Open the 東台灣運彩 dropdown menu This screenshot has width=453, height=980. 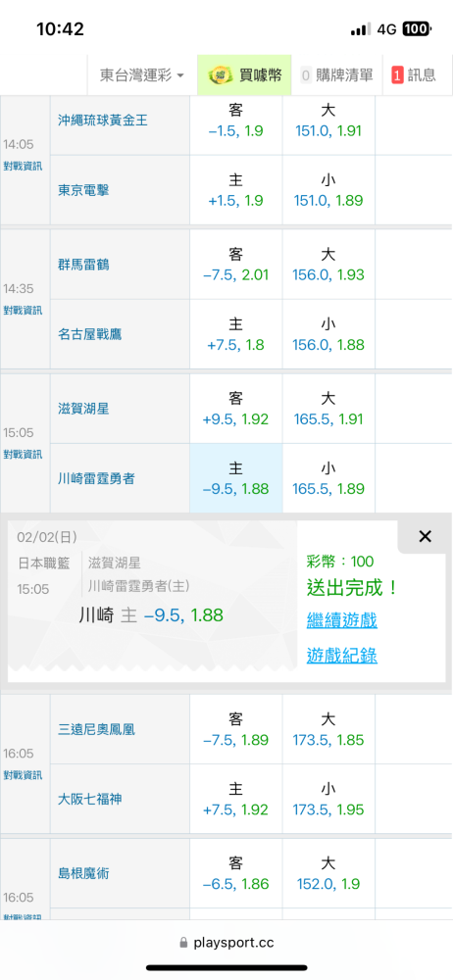[x=142, y=75]
